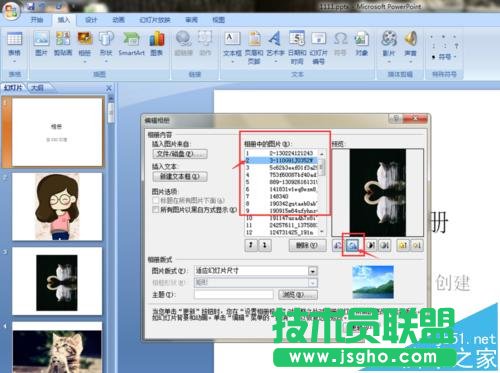
Task: Click the Office button logo
Action: click(11, 11)
